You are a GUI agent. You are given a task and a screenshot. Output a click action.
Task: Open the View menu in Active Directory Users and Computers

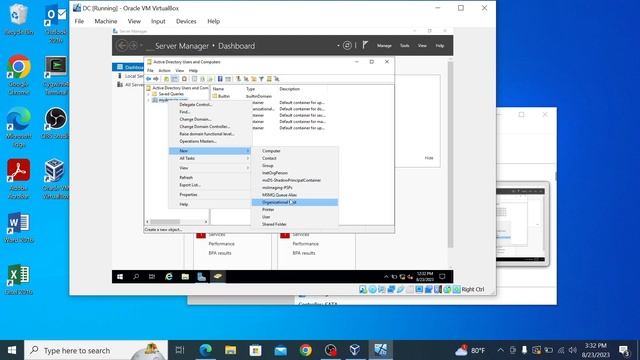179,71
